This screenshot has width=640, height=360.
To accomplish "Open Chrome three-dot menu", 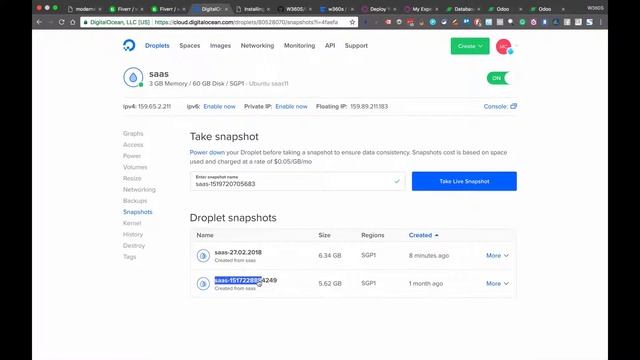I will pyautogui.click(x=601, y=22).
